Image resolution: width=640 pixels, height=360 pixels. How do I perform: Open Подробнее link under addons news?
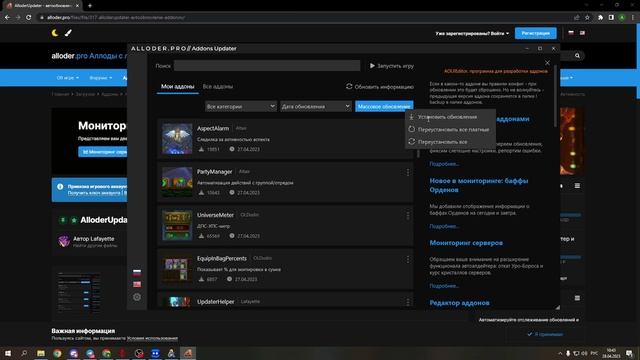pyautogui.click(x=444, y=164)
